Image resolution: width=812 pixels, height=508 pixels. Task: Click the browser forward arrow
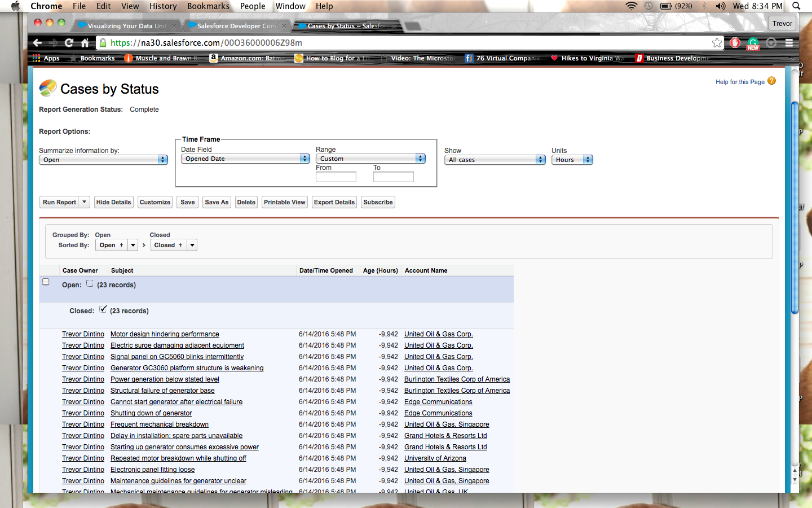point(54,42)
